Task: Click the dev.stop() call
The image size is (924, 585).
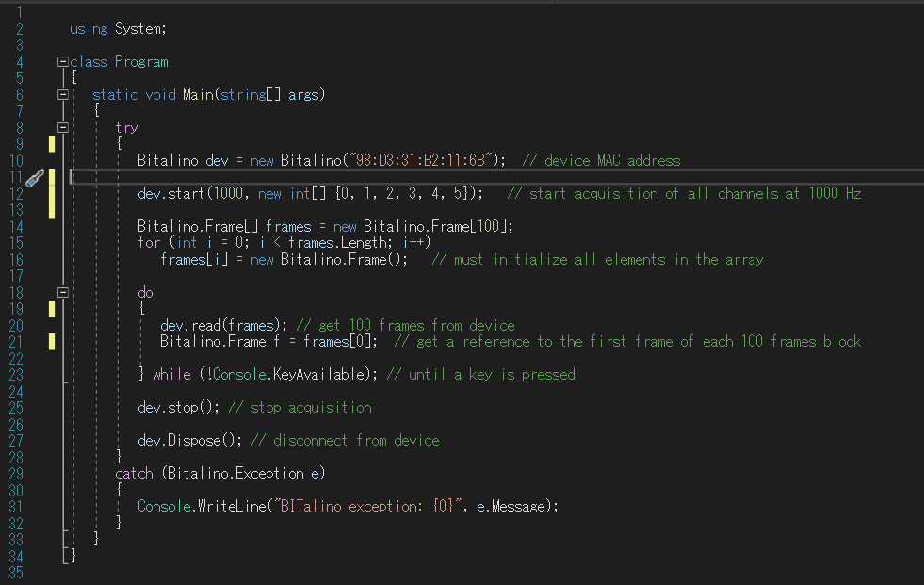Action: pos(179,408)
